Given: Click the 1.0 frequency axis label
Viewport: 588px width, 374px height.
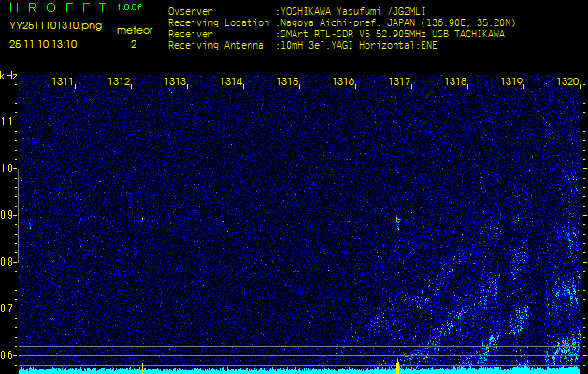Looking at the screenshot, I should [x=8, y=168].
